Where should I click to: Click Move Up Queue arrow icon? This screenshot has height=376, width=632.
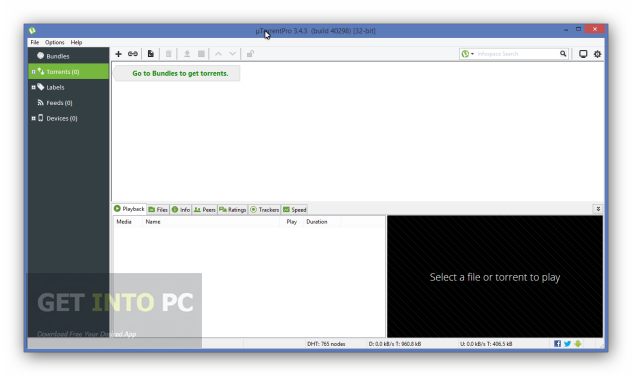218,54
